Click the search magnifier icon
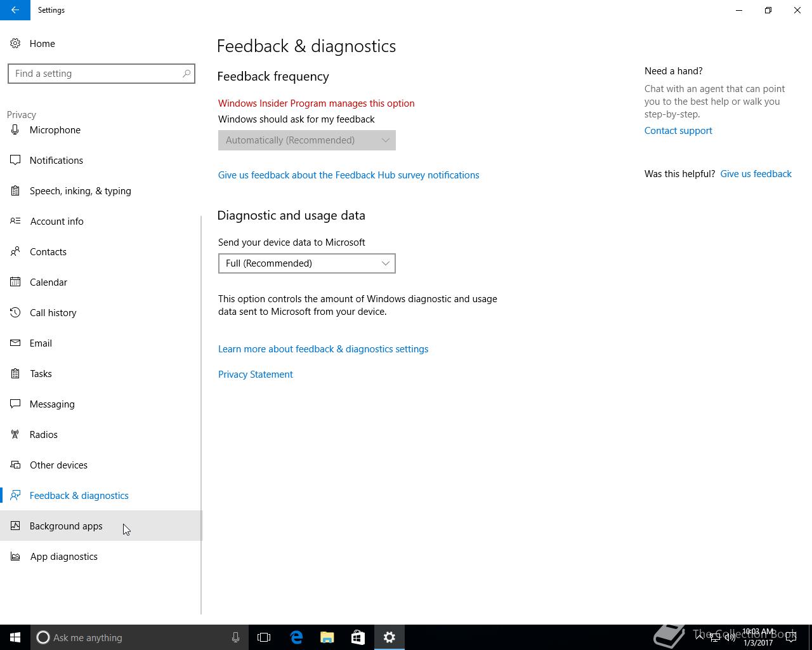812x650 pixels. (187, 74)
